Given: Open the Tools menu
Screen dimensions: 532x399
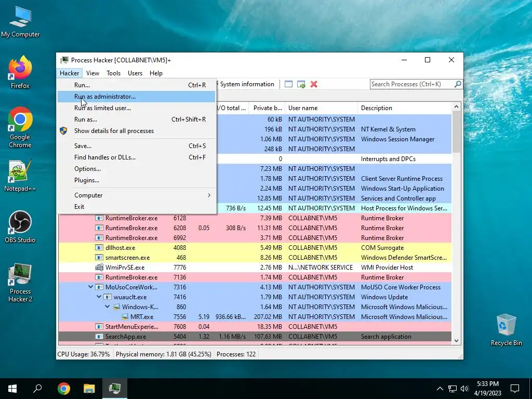Looking at the screenshot, I should click(x=113, y=73).
